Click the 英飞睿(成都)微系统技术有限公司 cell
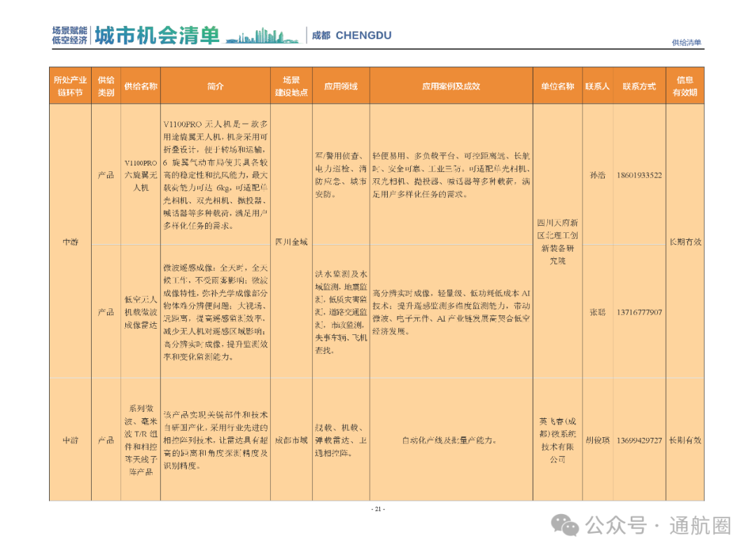This screenshot has height=556, width=756. click(557, 440)
